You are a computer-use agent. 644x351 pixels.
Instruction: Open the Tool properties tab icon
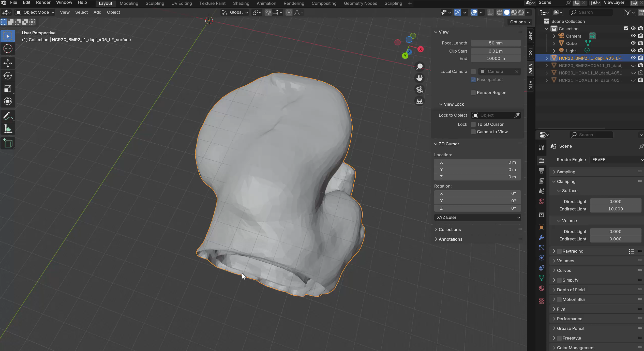[x=542, y=148]
